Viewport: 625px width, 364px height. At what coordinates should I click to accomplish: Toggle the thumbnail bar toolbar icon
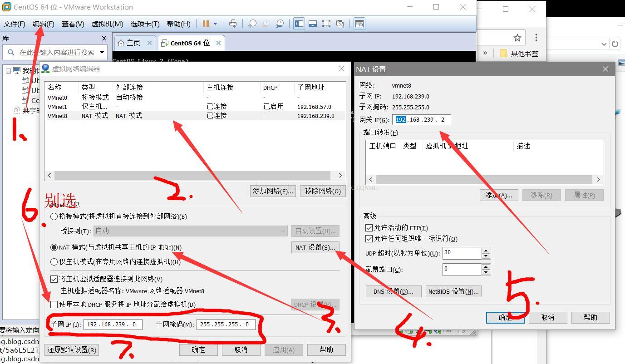(x=313, y=24)
